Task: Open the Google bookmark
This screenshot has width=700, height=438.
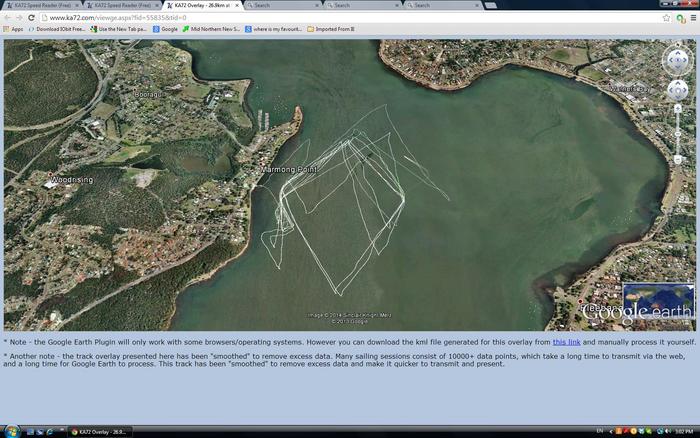Action: 165,29
